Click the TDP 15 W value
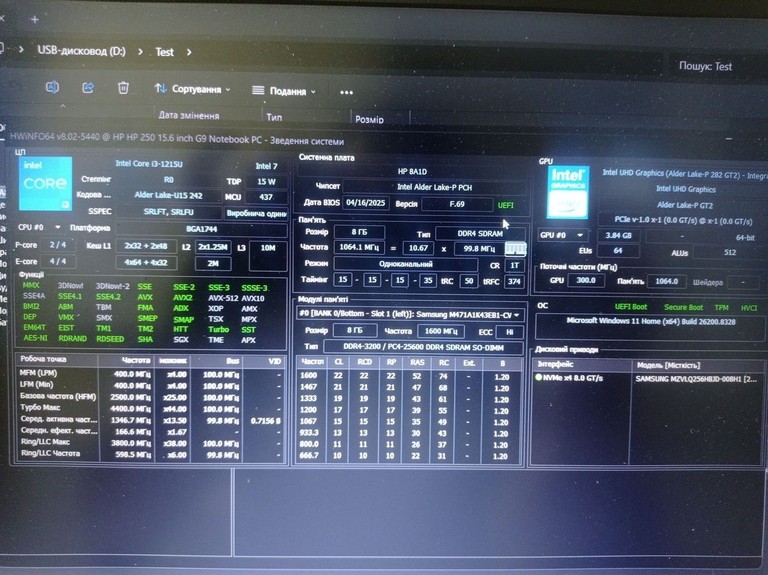The width and height of the screenshot is (768, 575). [266, 182]
